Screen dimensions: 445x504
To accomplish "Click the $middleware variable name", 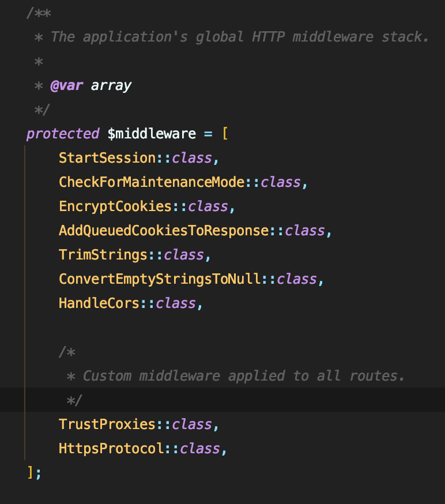I will [152, 134].
